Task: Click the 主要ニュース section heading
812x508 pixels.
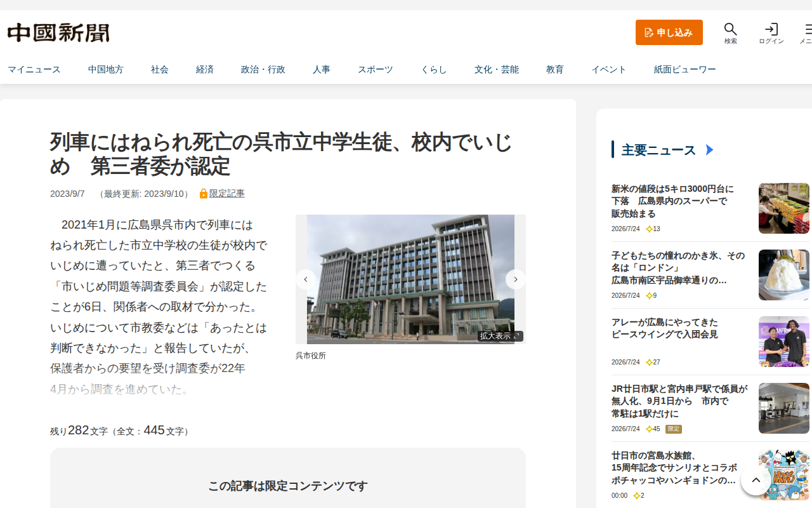Action: pyautogui.click(x=658, y=150)
